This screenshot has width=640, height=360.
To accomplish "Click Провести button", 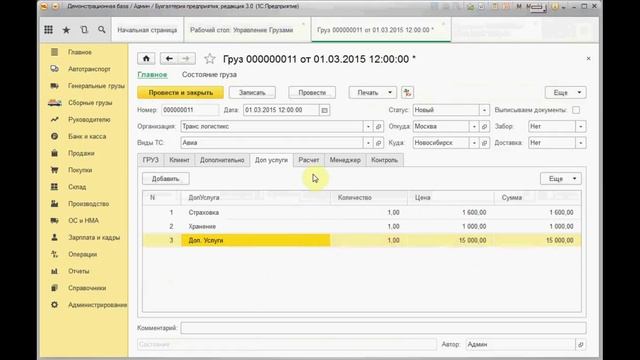I will pyautogui.click(x=312, y=93).
